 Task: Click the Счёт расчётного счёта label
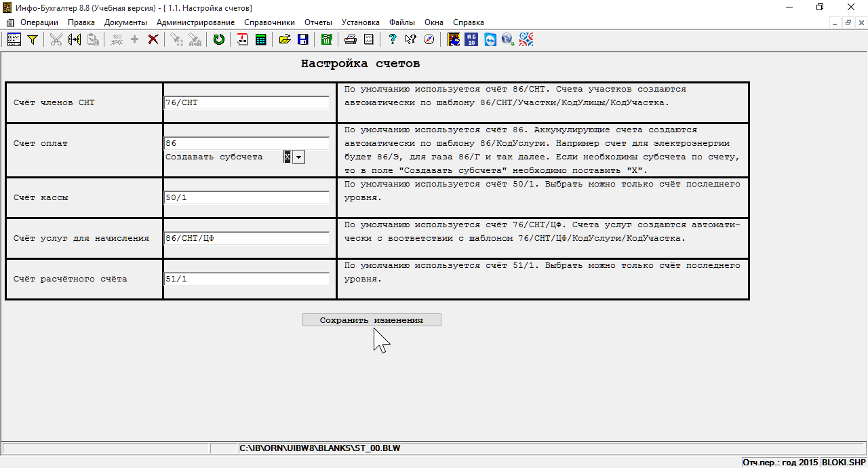point(71,279)
